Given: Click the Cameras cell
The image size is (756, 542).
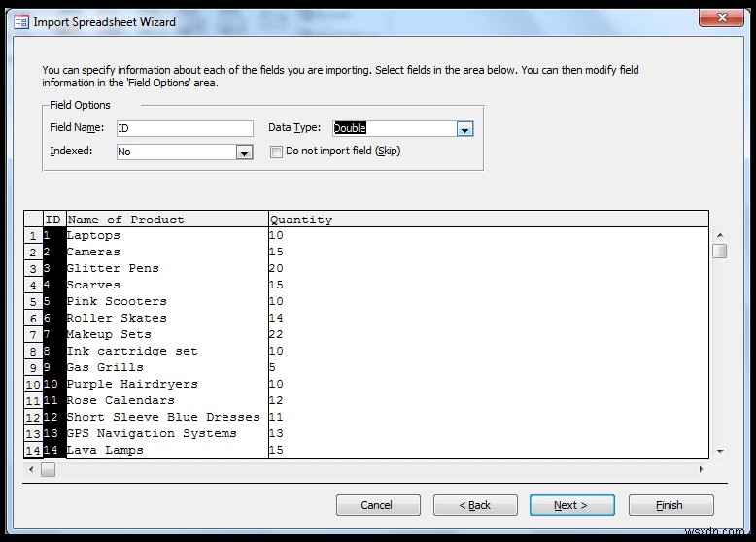Looking at the screenshot, I should point(167,252).
